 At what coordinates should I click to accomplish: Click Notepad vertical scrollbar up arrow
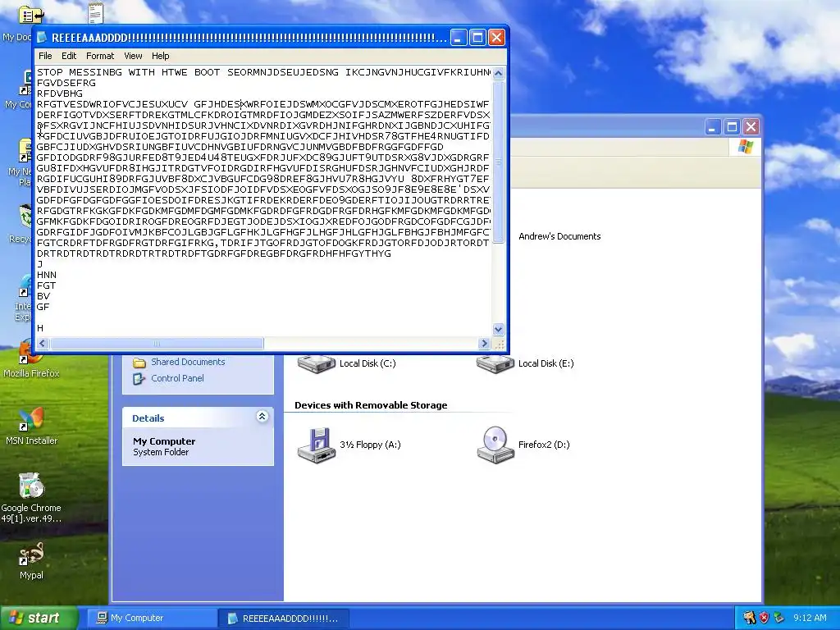[x=498, y=73]
